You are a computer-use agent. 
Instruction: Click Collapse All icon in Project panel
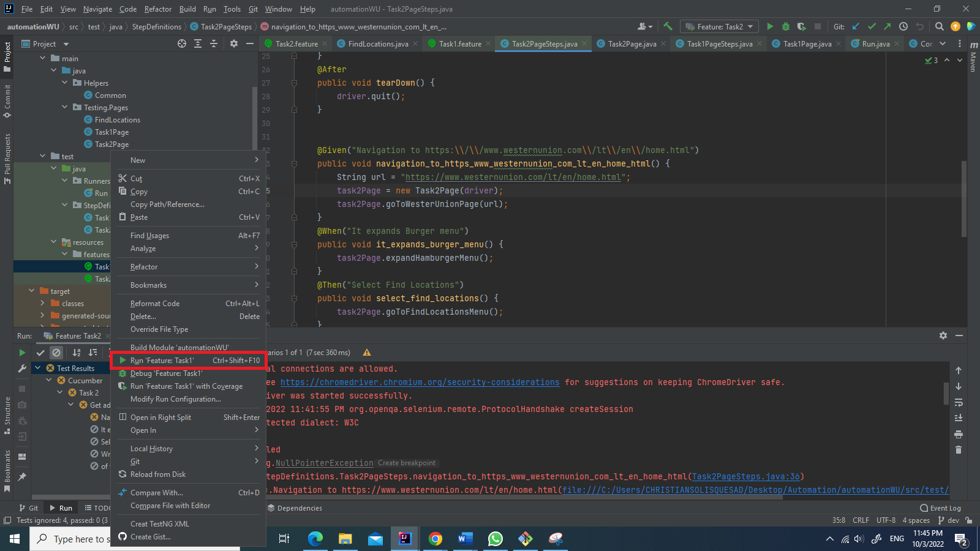pos(214,43)
